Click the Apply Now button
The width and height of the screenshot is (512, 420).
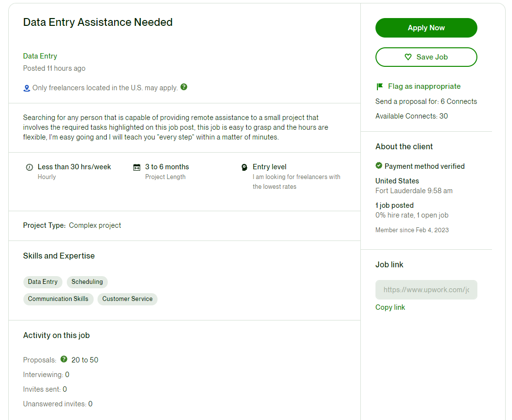426,28
